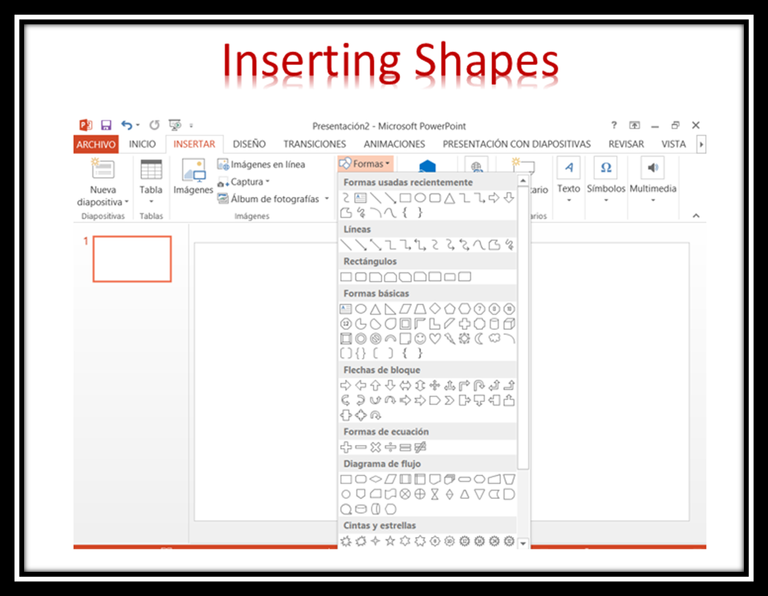Image resolution: width=768 pixels, height=596 pixels.
Task: Choose the lightning bolt shape
Action: [x=450, y=338]
